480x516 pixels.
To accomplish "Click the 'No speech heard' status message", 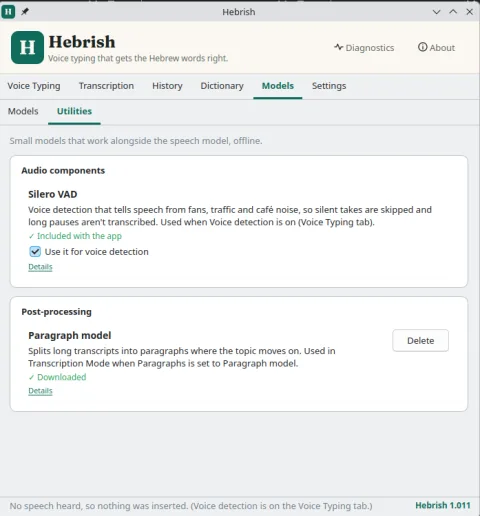I will point(191,506).
